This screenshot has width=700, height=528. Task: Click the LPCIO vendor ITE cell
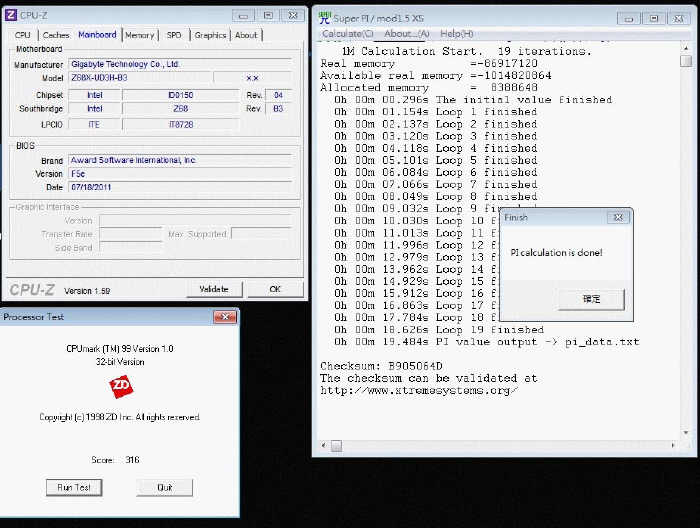95,125
